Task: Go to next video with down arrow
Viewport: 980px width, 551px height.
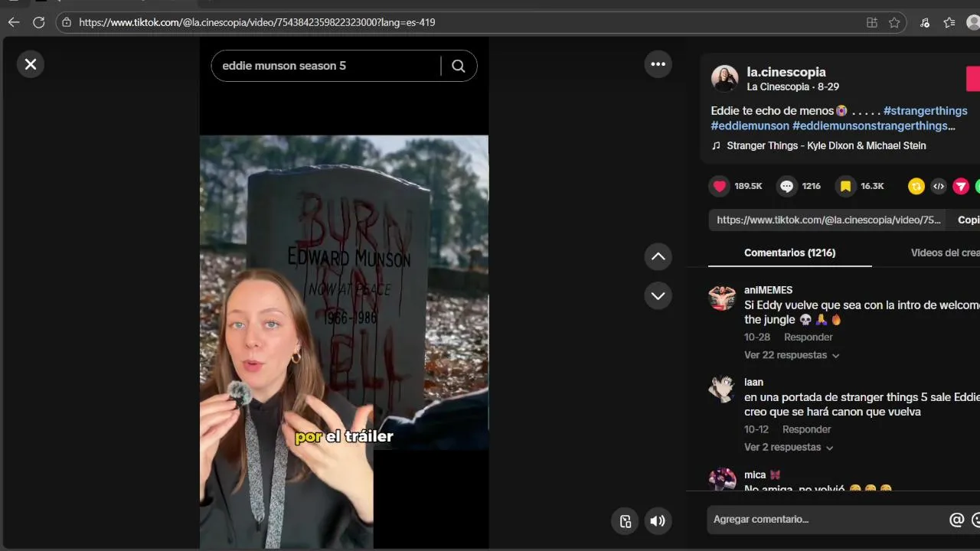Action: coord(658,295)
